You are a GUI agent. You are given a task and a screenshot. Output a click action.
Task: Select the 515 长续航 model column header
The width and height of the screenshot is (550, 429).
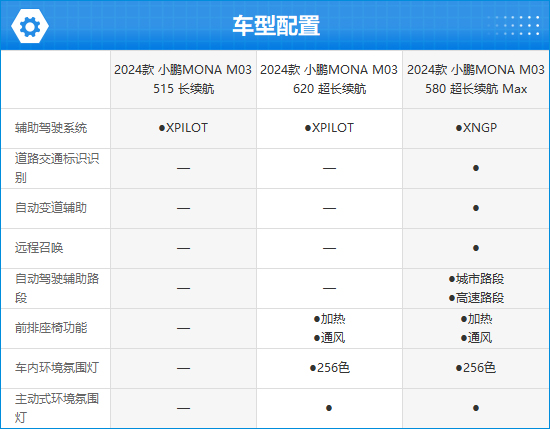click(183, 79)
